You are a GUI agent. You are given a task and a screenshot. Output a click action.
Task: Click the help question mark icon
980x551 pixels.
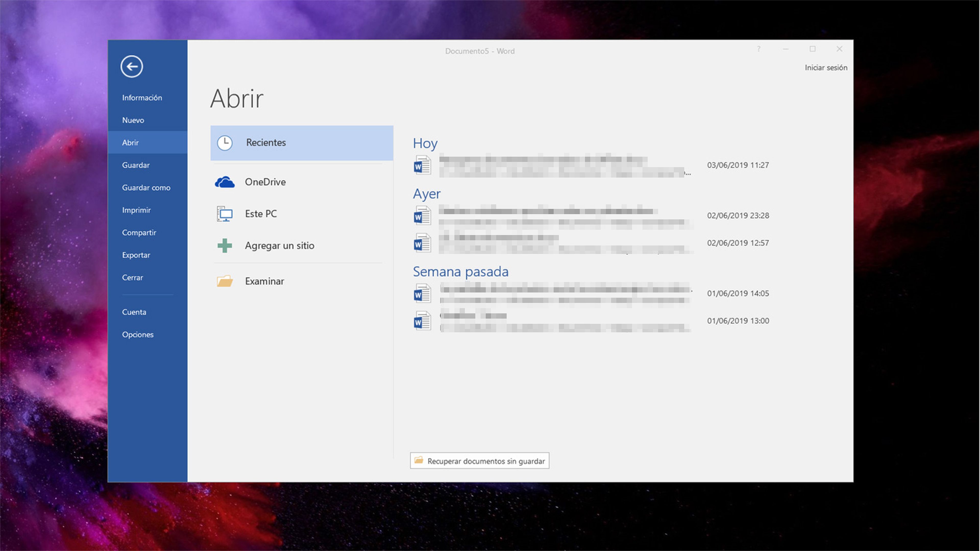(758, 49)
